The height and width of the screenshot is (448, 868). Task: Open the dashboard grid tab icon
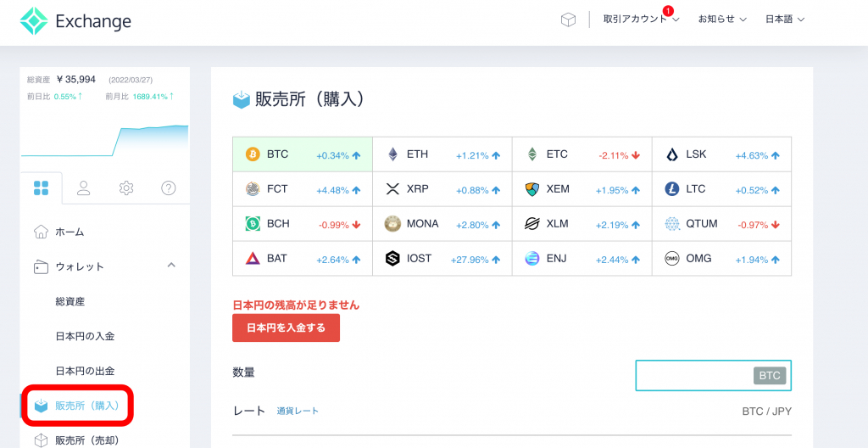(x=41, y=188)
